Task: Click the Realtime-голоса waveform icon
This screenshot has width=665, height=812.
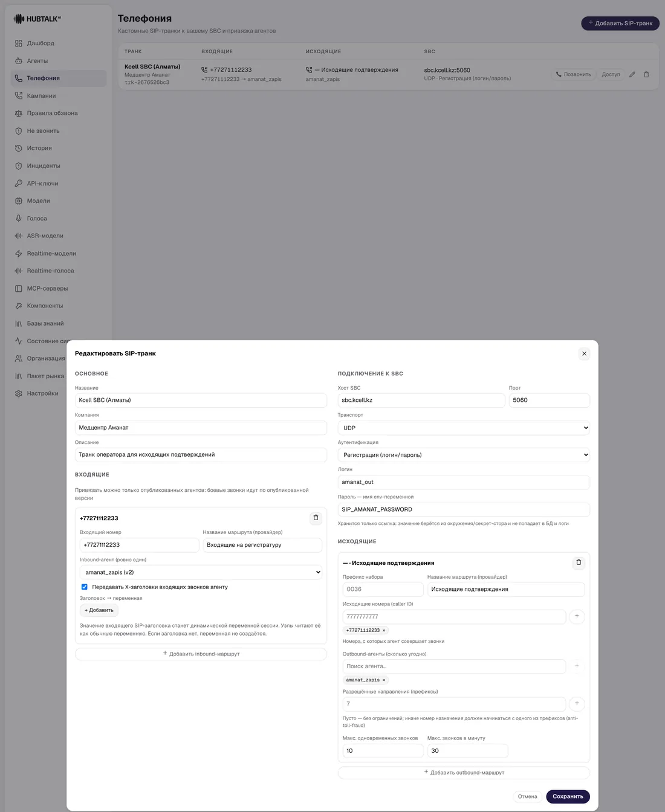Action: pyautogui.click(x=19, y=271)
